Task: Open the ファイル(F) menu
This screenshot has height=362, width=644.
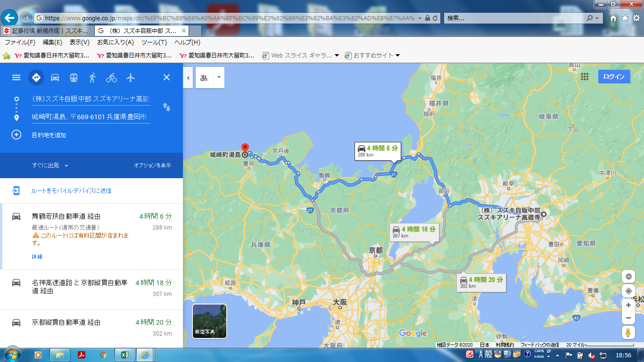Action: (20, 42)
